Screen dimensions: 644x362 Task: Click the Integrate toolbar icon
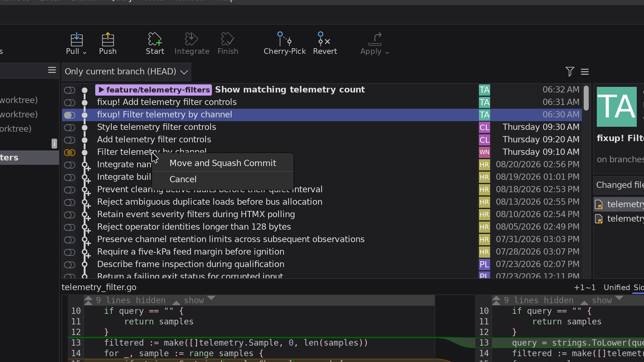click(192, 39)
